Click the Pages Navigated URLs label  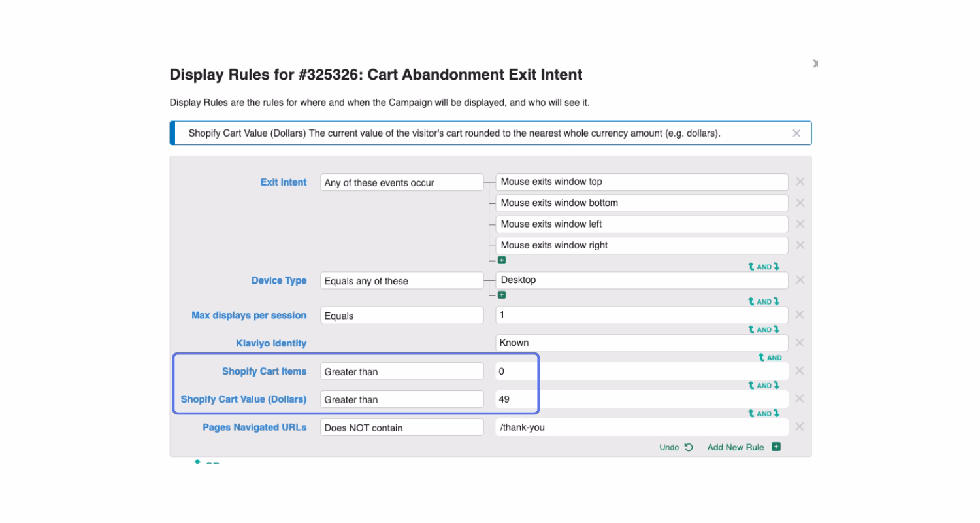click(254, 428)
